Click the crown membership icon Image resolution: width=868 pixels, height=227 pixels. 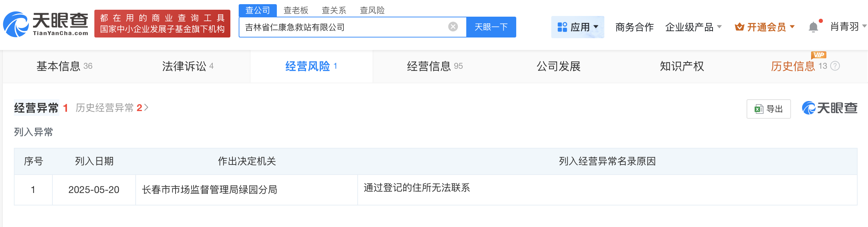point(739,27)
